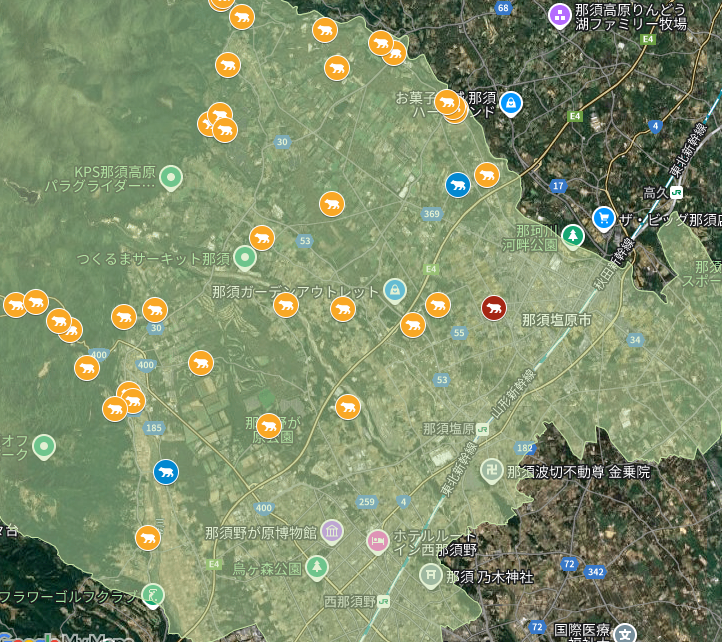This screenshot has width=722, height=642.
Task: Click the golf club flag icon
Action: point(152,595)
